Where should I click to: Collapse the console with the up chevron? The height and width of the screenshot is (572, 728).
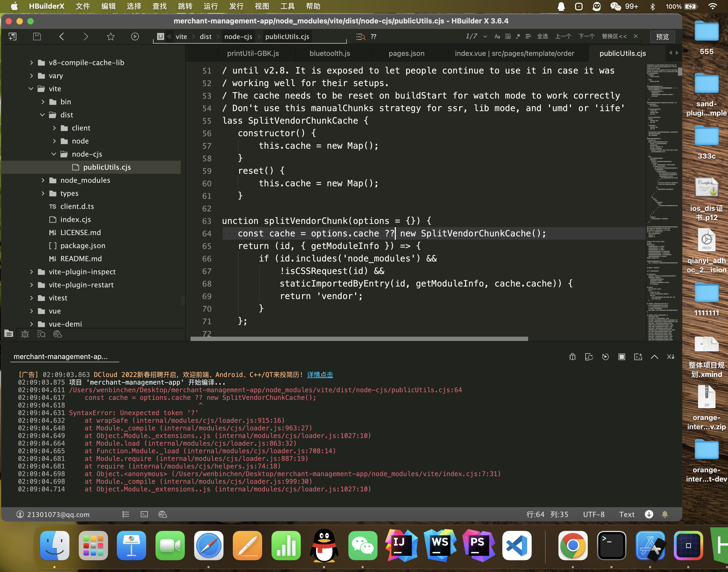pyautogui.click(x=654, y=357)
